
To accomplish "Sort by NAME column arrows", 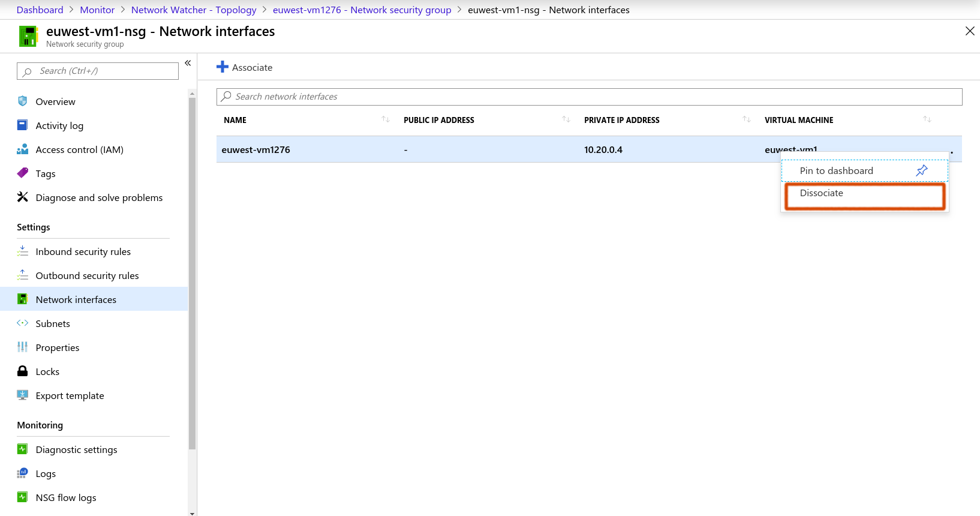I will click(x=386, y=119).
